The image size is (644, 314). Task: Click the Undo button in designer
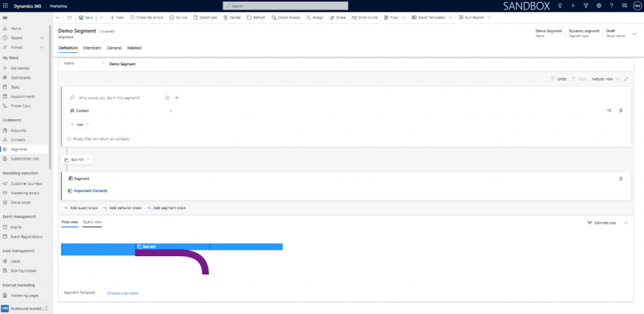(558, 79)
